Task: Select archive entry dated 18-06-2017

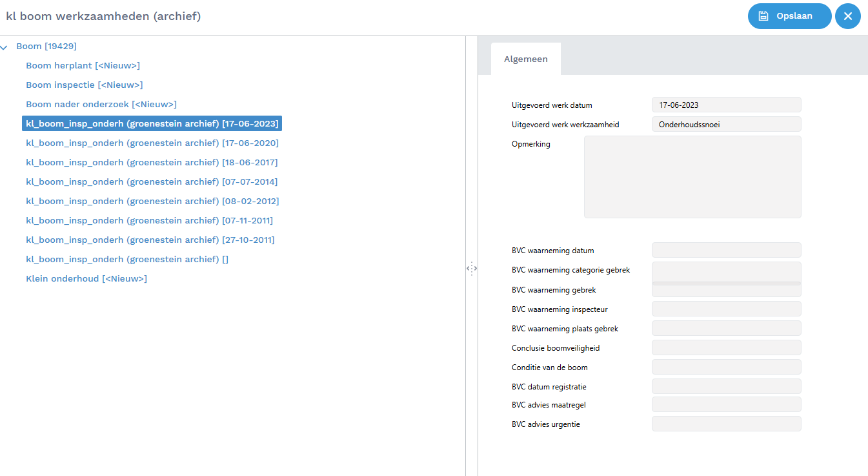Action: (152, 163)
